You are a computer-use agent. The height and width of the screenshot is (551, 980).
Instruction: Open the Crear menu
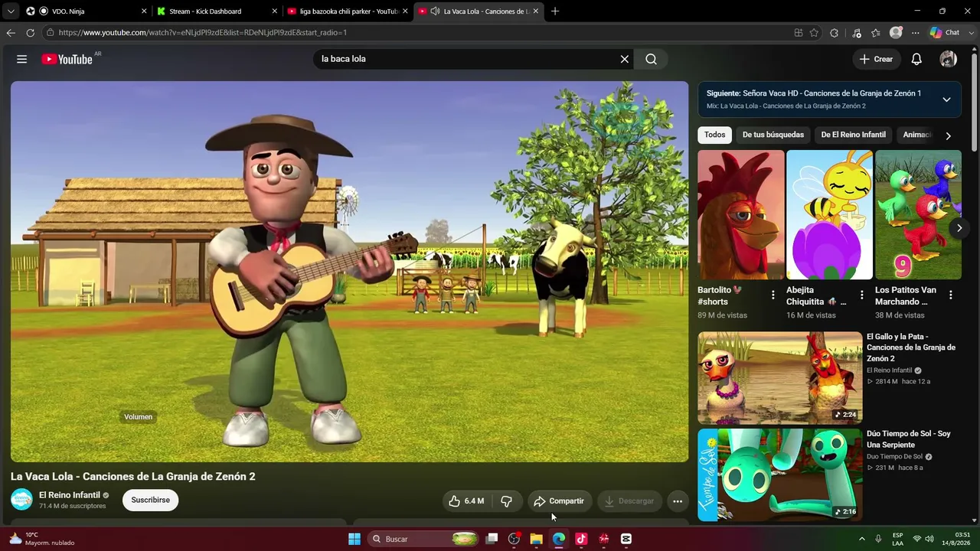(x=876, y=59)
